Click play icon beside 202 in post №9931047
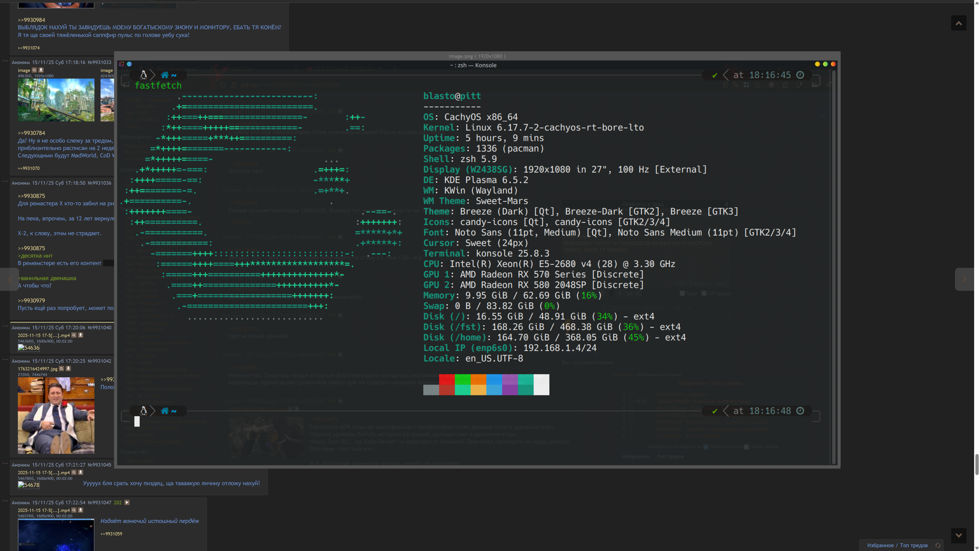The image size is (980, 551). tap(127, 502)
